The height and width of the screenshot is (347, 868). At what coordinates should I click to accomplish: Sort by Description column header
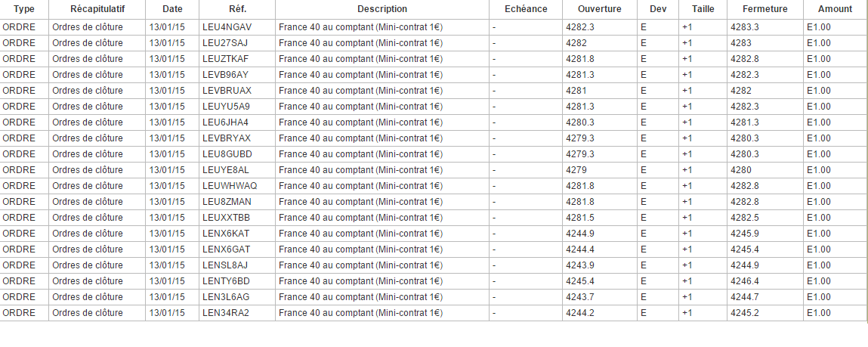[x=381, y=9]
